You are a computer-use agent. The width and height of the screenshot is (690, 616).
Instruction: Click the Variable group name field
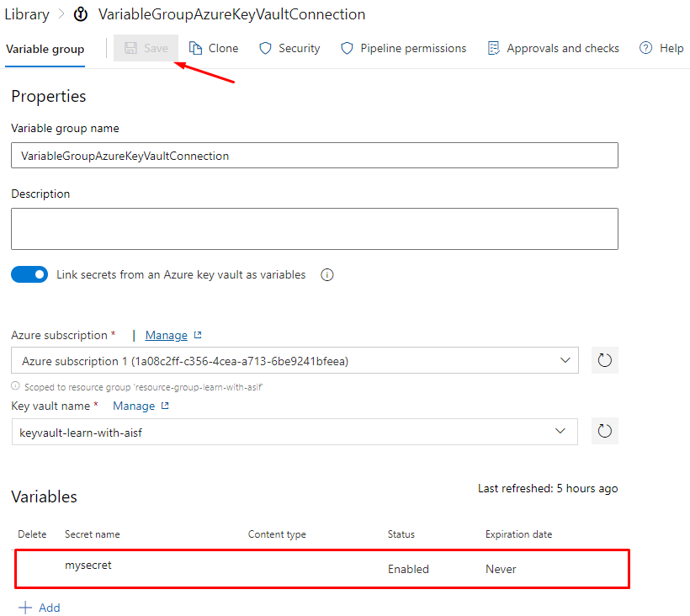[314, 156]
